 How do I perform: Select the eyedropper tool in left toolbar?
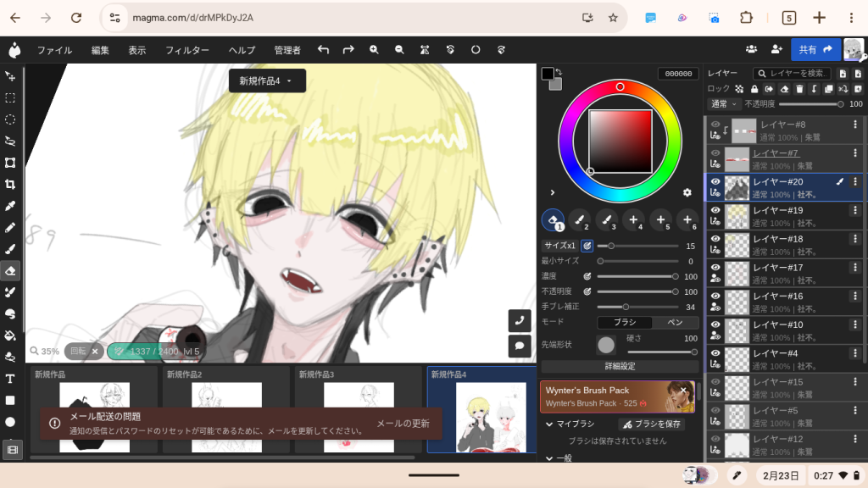pos(10,206)
